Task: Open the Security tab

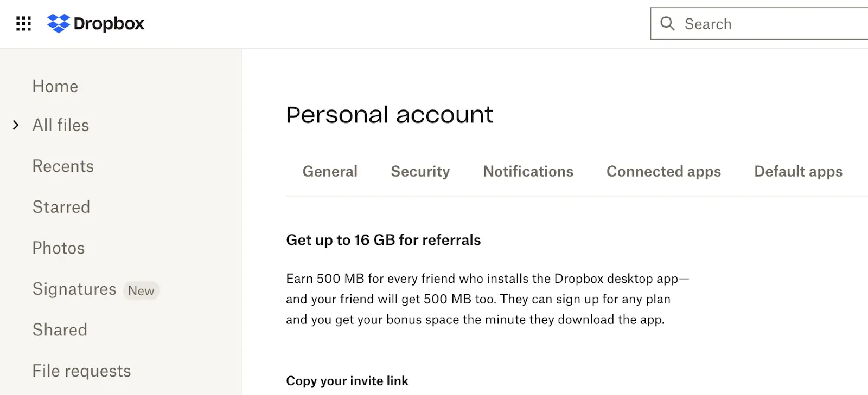Action: pos(420,171)
